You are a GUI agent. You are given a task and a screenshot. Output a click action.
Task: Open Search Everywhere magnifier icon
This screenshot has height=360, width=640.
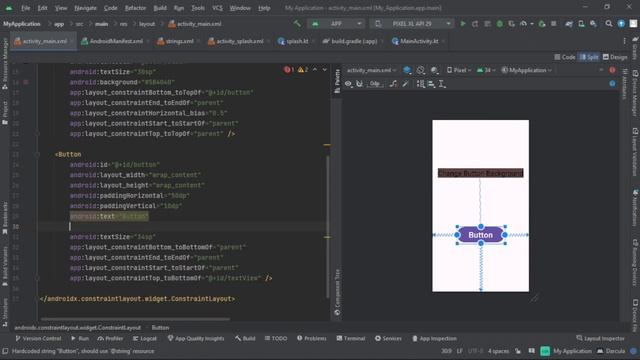tap(609, 24)
